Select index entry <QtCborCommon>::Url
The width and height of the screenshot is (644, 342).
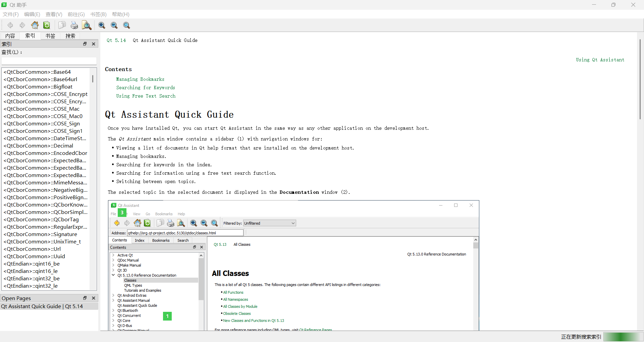coord(46,249)
